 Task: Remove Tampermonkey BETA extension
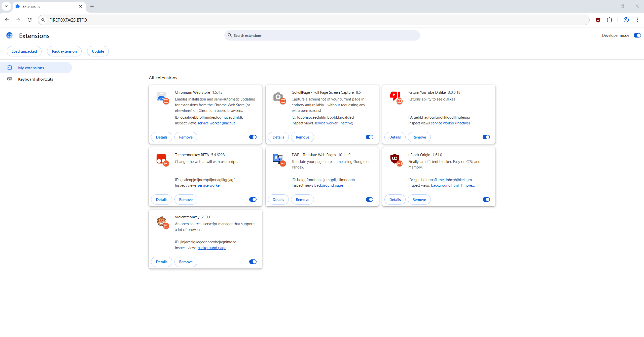tap(186, 200)
